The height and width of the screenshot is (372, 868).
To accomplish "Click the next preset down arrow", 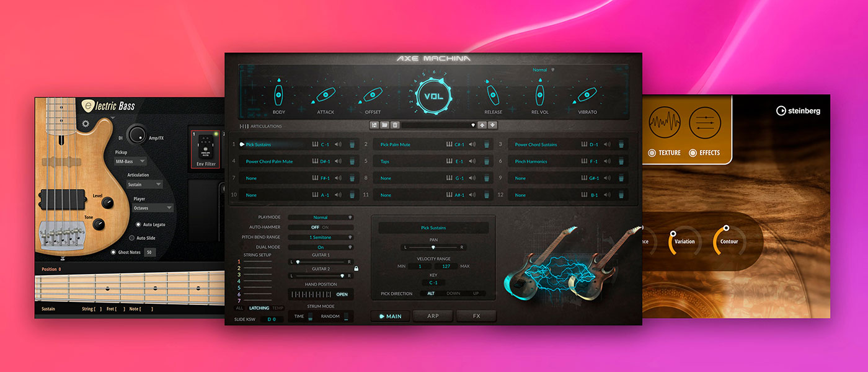I will click(x=492, y=125).
